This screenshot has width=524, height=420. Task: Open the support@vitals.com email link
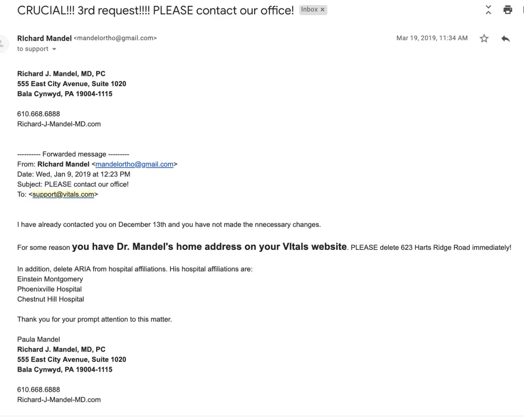[63, 194]
